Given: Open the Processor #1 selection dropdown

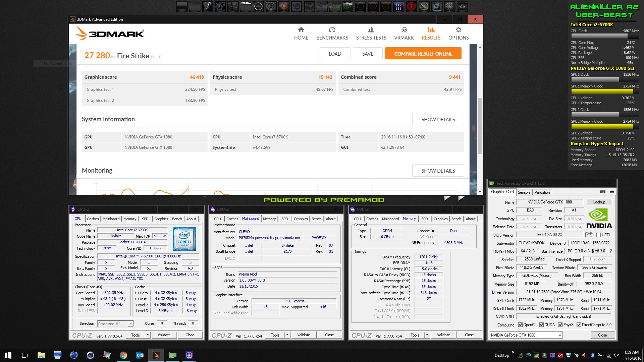Looking at the screenshot, I should pyautogui.click(x=115, y=324).
